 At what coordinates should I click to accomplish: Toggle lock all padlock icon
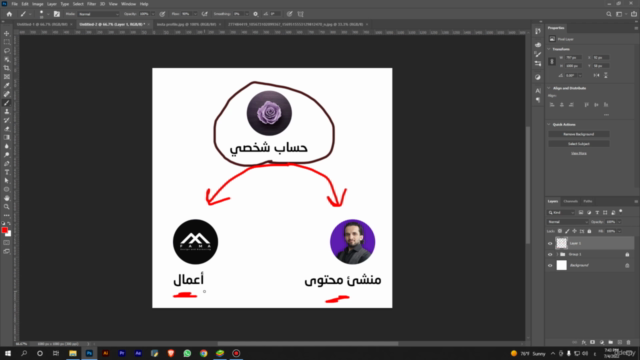tap(589, 231)
